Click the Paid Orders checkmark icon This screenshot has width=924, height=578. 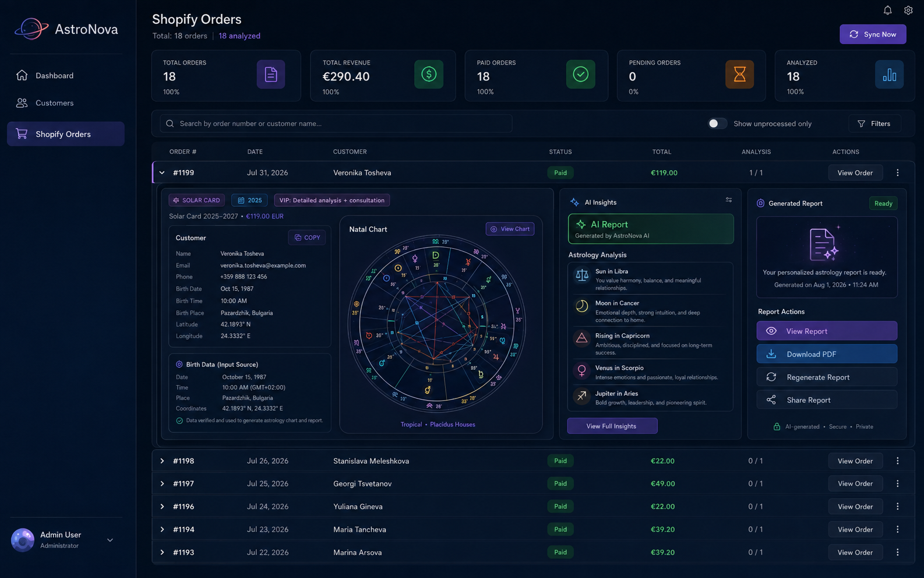tap(580, 75)
